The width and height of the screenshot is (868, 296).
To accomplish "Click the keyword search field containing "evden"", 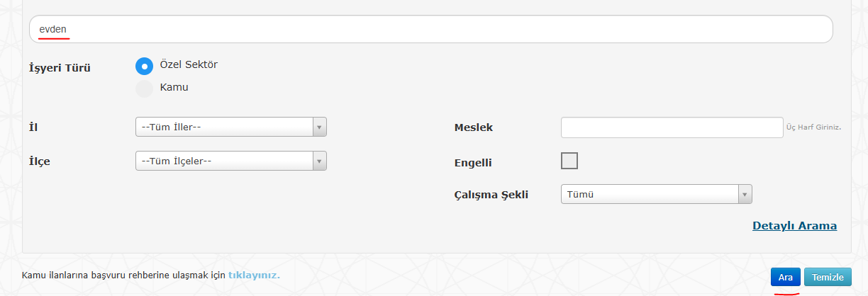I will coord(430,29).
